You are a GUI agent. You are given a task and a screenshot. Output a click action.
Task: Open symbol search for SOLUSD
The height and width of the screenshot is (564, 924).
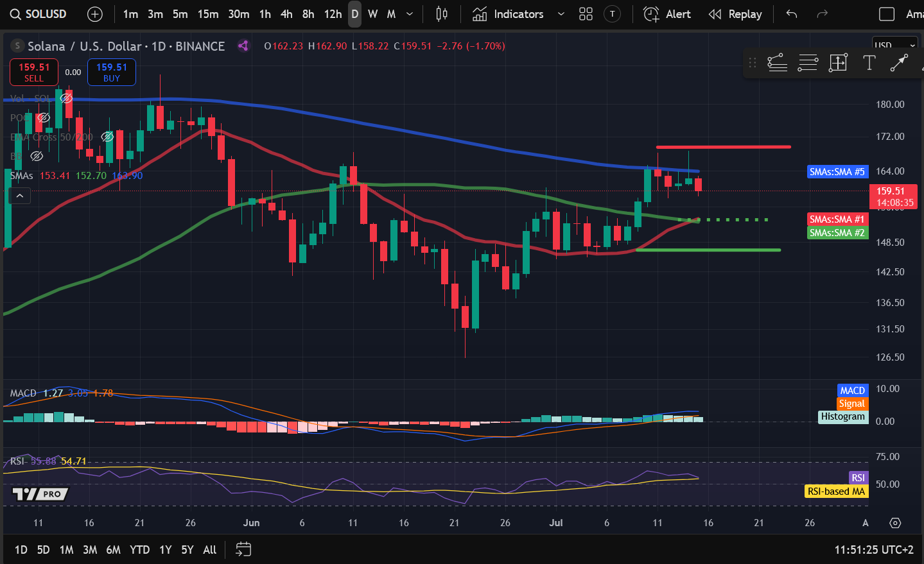click(x=39, y=14)
